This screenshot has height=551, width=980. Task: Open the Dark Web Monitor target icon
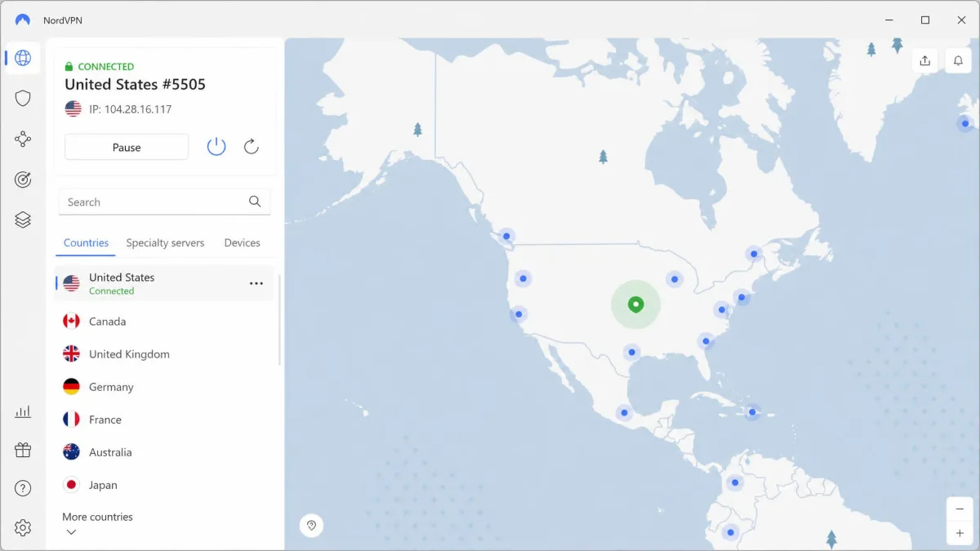click(x=23, y=180)
